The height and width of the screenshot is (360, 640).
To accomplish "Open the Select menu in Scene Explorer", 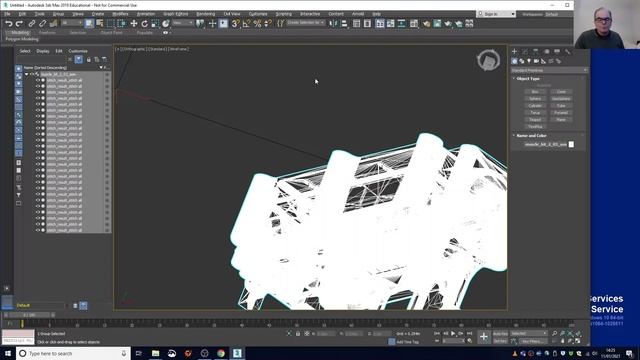I will point(25,51).
